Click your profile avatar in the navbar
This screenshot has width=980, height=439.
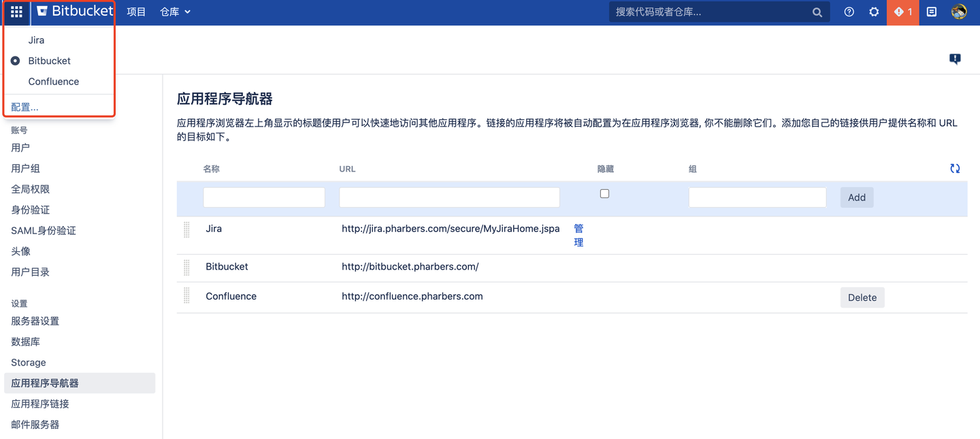point(959,12)
